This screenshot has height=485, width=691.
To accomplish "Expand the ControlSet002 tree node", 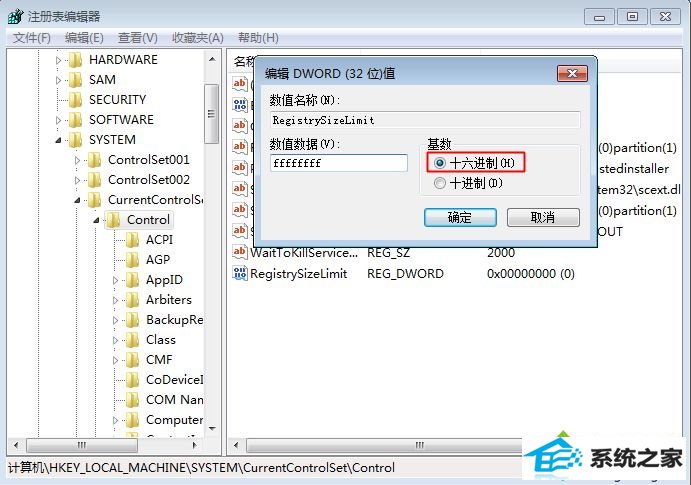I will (x=77, y=180).
